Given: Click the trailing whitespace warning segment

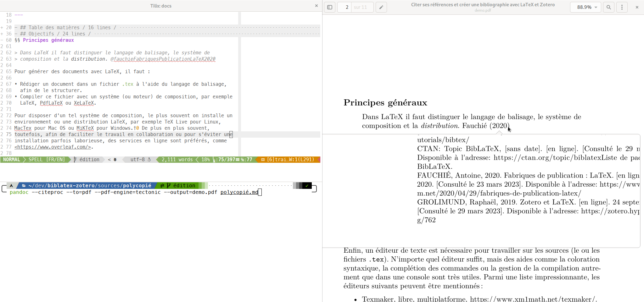Looking at the screenshot, I should click(x=288, y=160).
